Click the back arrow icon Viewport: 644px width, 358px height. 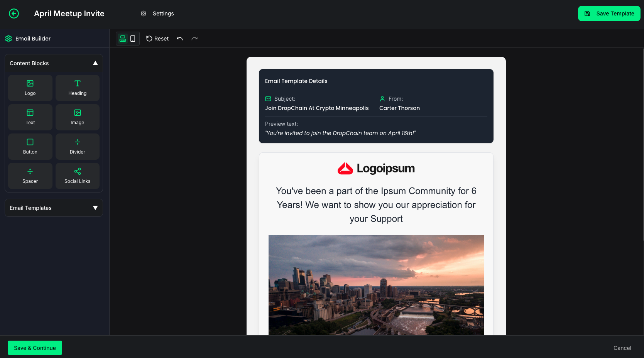click(x=14, y=14)
